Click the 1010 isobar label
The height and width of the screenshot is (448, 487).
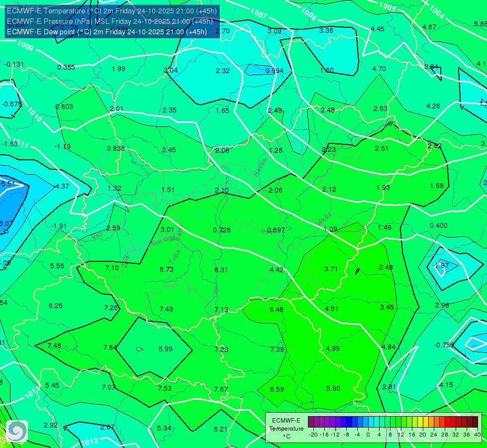pyautogui.click(x=34, y=114)
